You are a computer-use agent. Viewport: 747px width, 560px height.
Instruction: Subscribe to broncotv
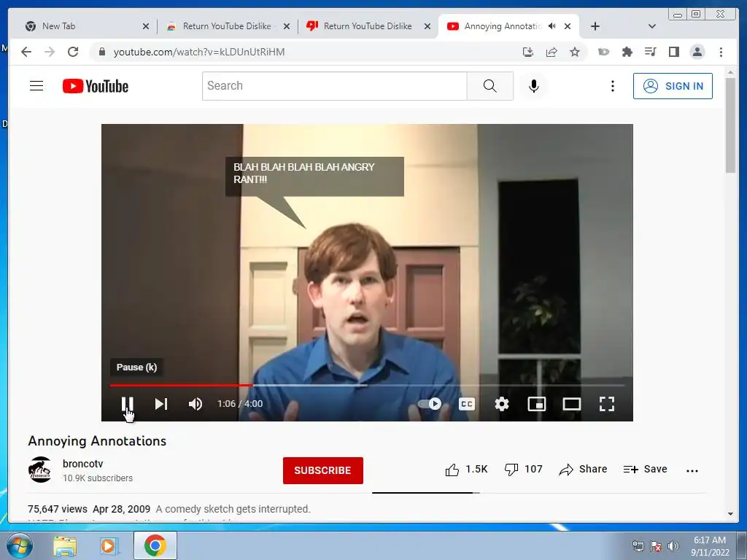click(x=323, y=470)
